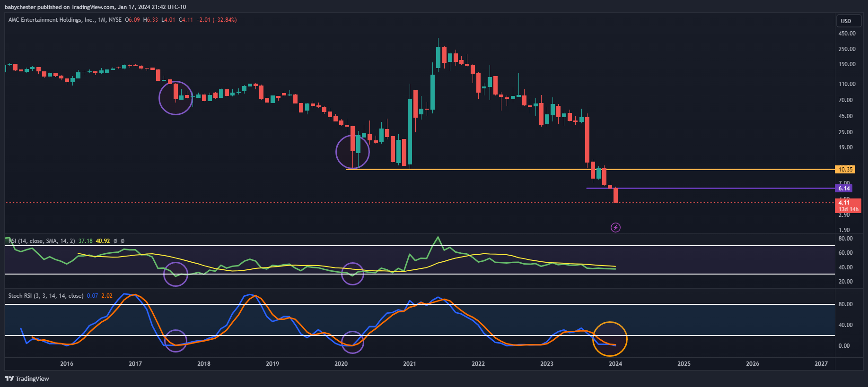Open the USD currency selector

pos(849,21)
